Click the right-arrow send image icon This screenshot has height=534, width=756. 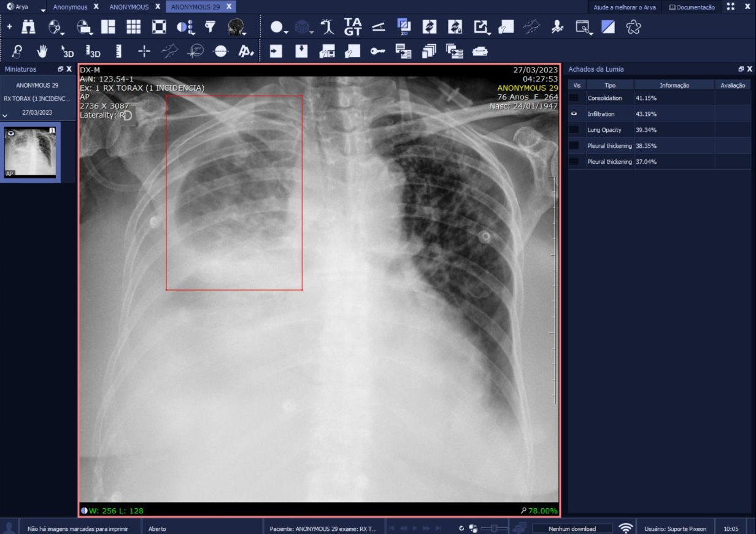pos(276,51)
